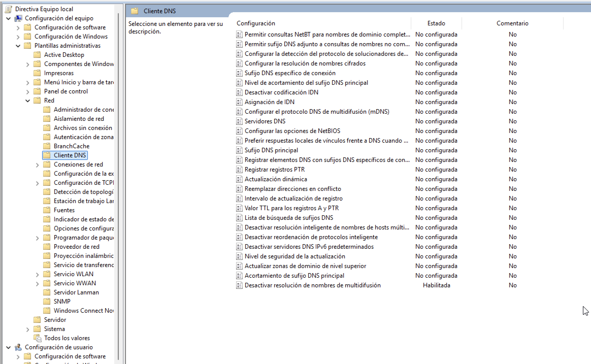Sort by the Comentario column header
591x364 pixels.
512,23
